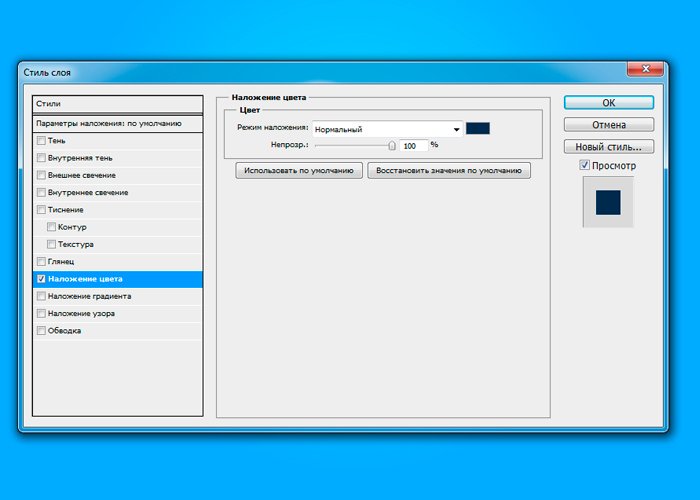The width and height of the screenshot is (700, 500).
Task: Enable the Тень checkbox
Action: (x=41, y=141)
